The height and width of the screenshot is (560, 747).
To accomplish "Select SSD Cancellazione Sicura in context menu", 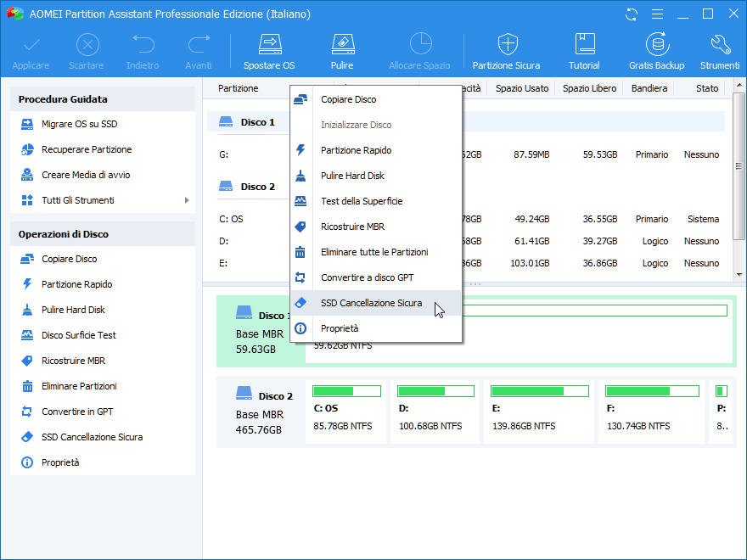I will (x=375, y=303).
